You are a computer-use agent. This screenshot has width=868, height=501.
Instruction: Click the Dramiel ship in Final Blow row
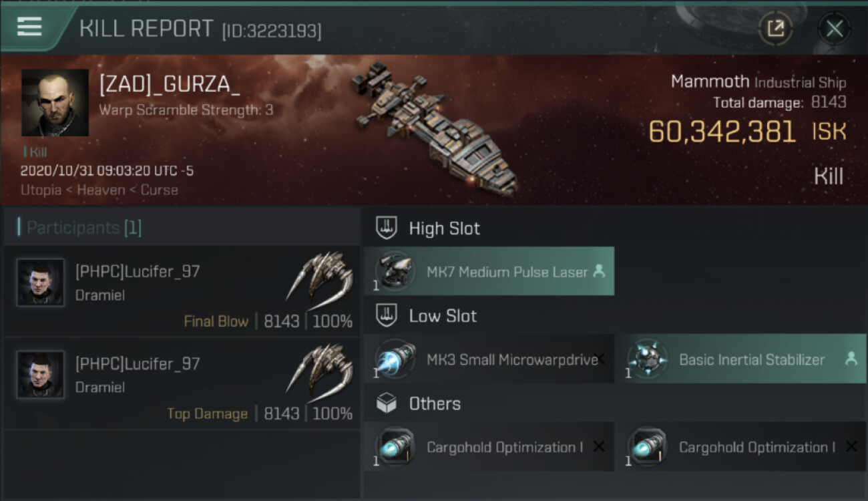tap(320, 277)
